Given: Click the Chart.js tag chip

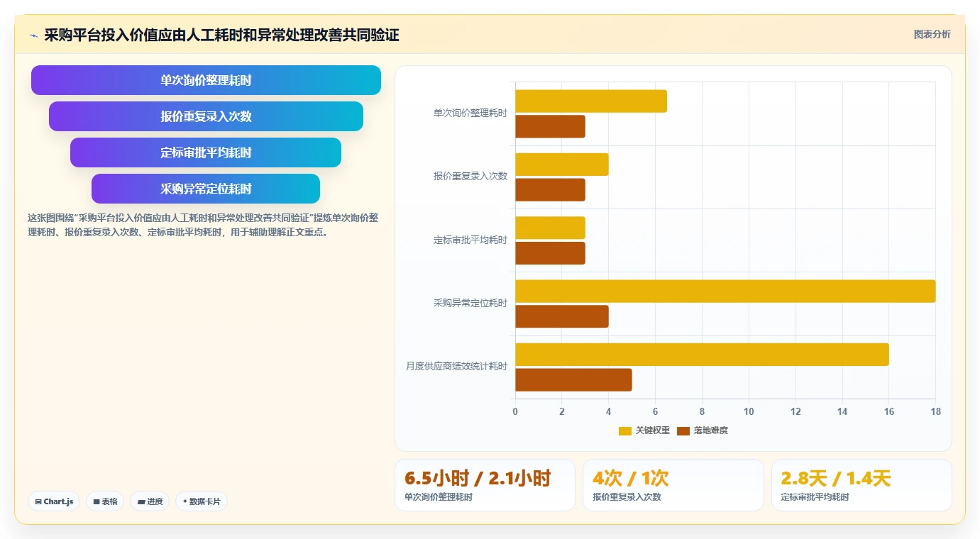Looking at the screenshot, I should (54, 501).
